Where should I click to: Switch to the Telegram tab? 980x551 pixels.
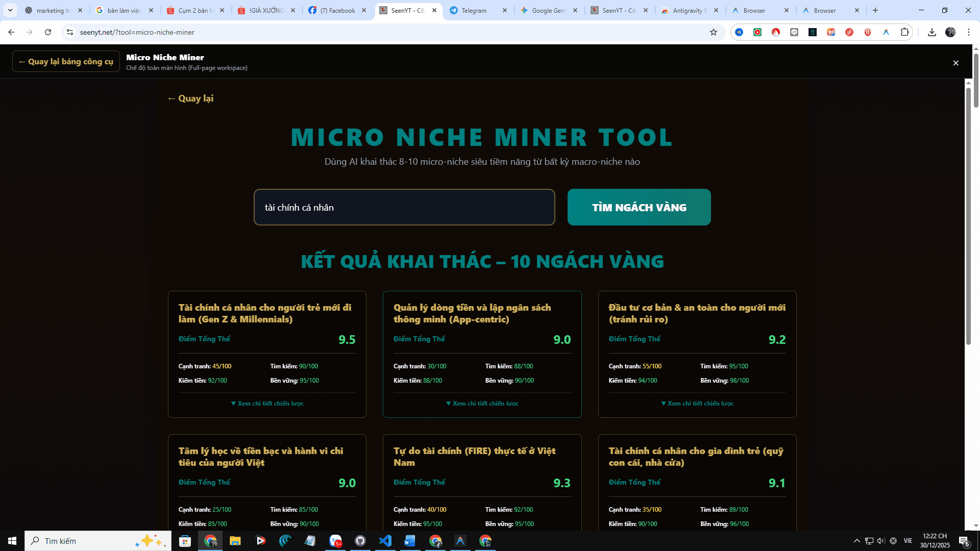pos(474,10)
